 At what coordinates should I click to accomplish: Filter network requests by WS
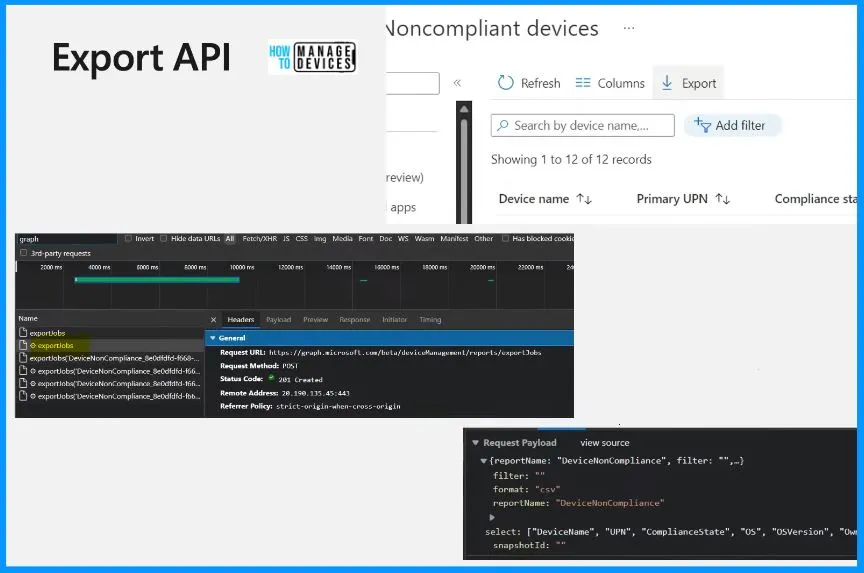[403, 239]
